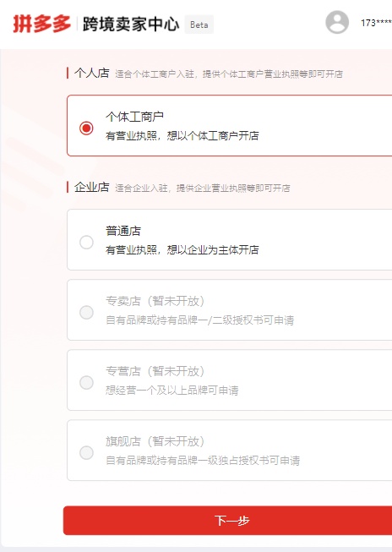Click 专卖店（暂未开放） option title
392x552 pixels.
coord(155,301)
